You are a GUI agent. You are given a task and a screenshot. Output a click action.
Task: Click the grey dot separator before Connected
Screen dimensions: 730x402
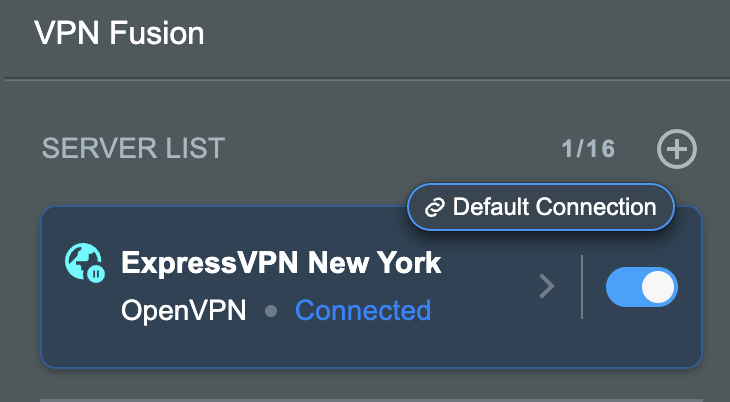(271, 311)
